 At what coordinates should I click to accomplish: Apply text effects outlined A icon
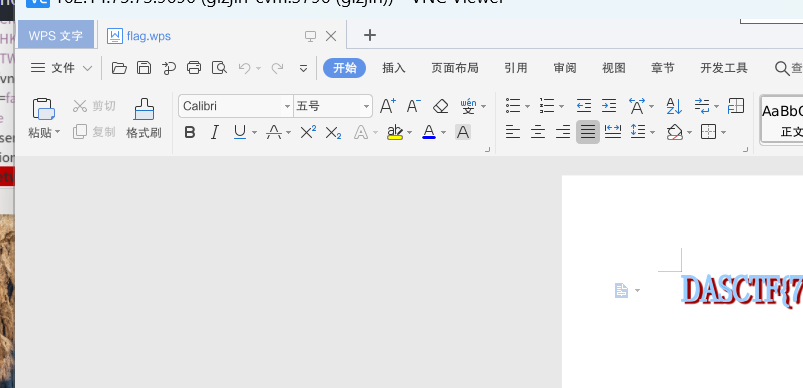tap(361, 133)
